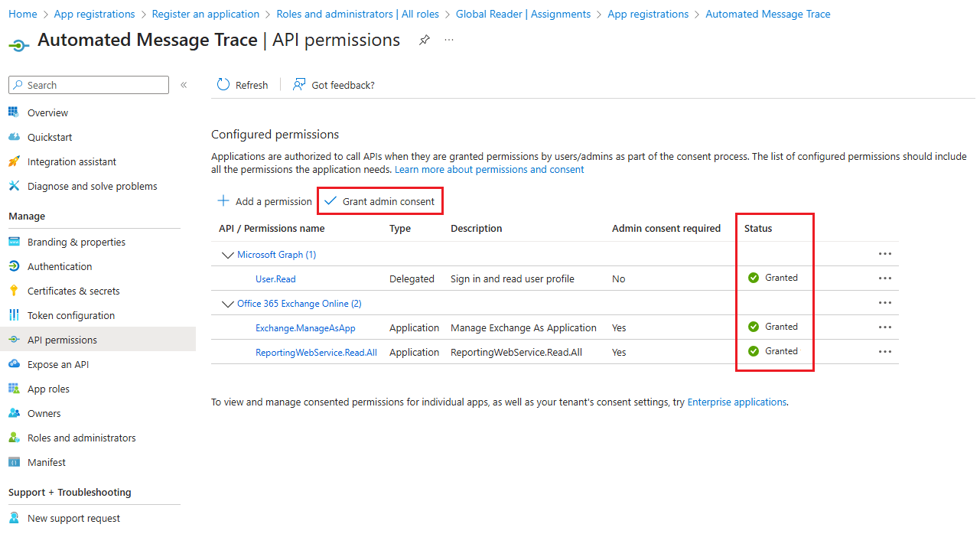Image resolution: width=980 pixels, height=534 pixels.
Task: Click the Refresh circular arrow icon
Action: (223, 85)
